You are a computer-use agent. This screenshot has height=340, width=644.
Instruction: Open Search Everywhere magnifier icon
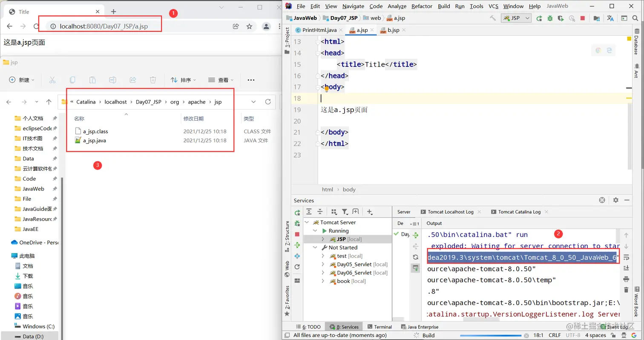[x=635, y=18]
